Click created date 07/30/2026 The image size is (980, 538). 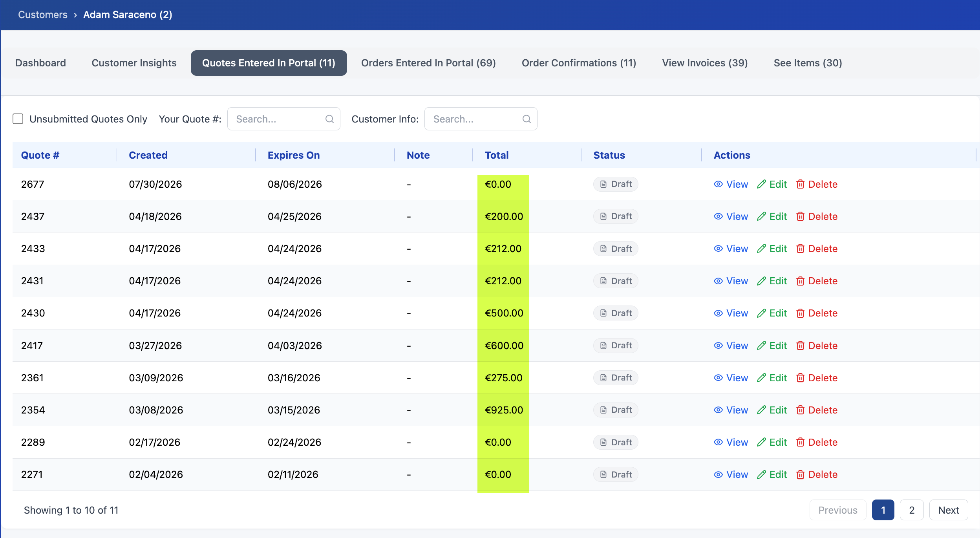155,184
